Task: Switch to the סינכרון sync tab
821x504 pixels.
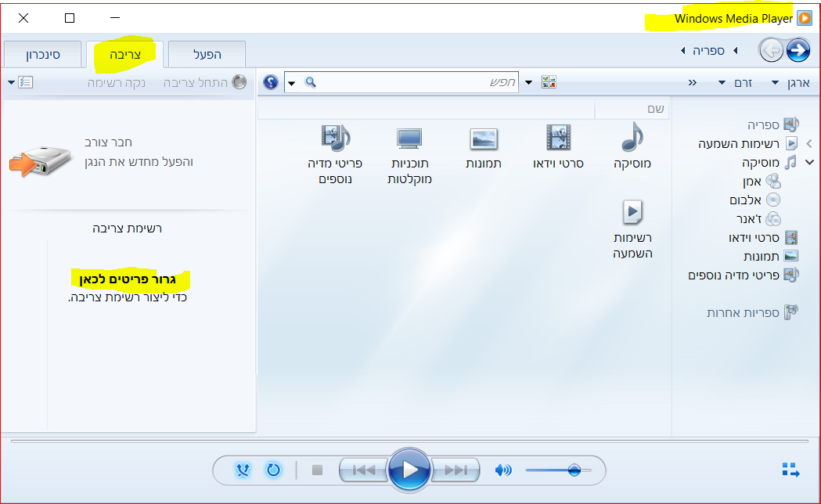Action: pyautogui.click(x=43, y=55)
